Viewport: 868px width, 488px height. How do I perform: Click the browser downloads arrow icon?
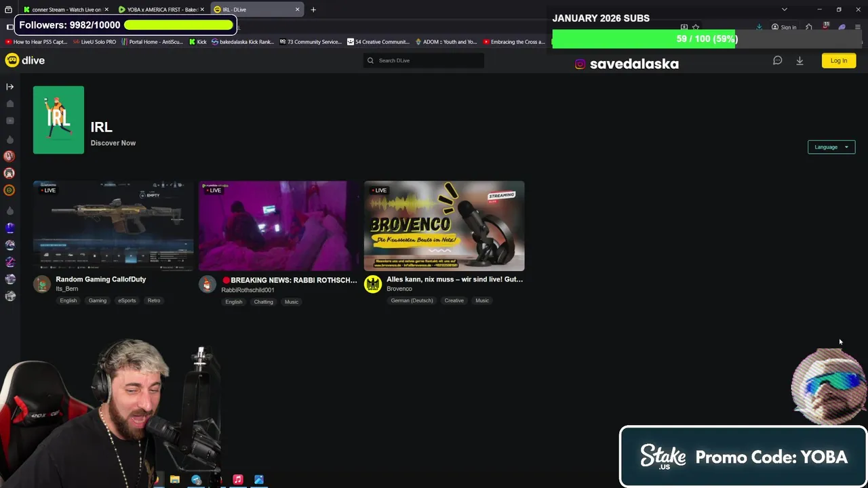click(759, 27)
